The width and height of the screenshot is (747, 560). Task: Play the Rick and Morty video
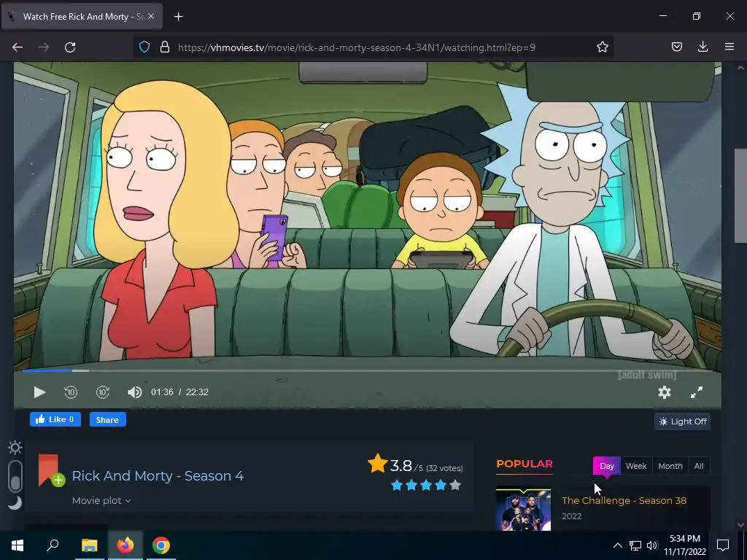(x=39, y=392)
